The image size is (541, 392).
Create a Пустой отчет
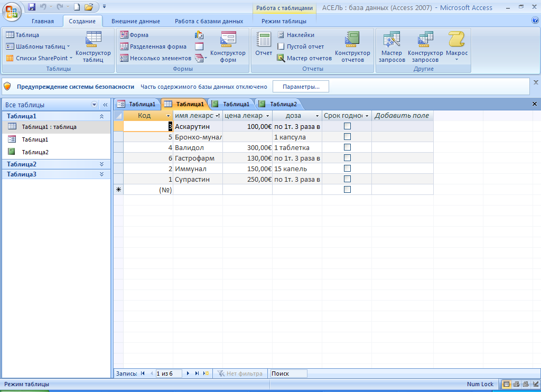[301, 46]
